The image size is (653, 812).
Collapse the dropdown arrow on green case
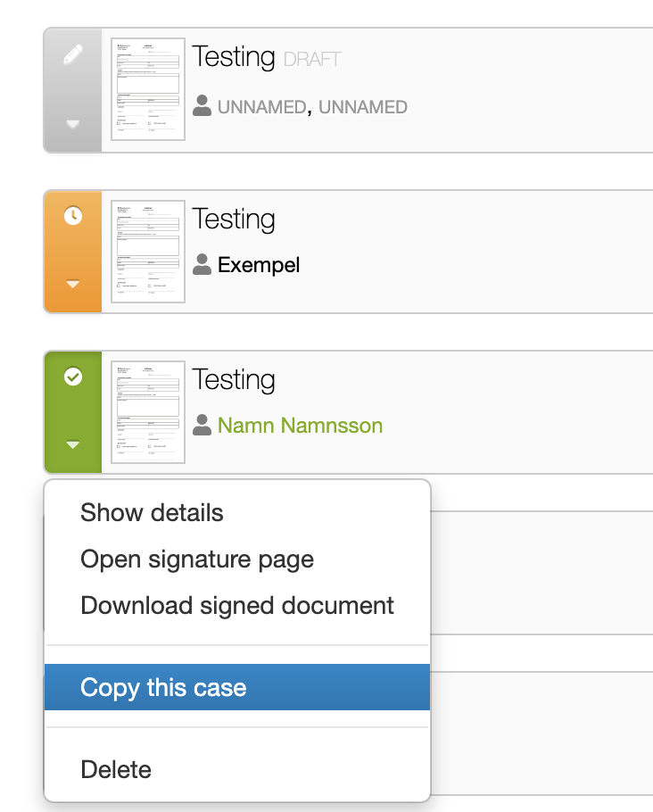point(73,444)
